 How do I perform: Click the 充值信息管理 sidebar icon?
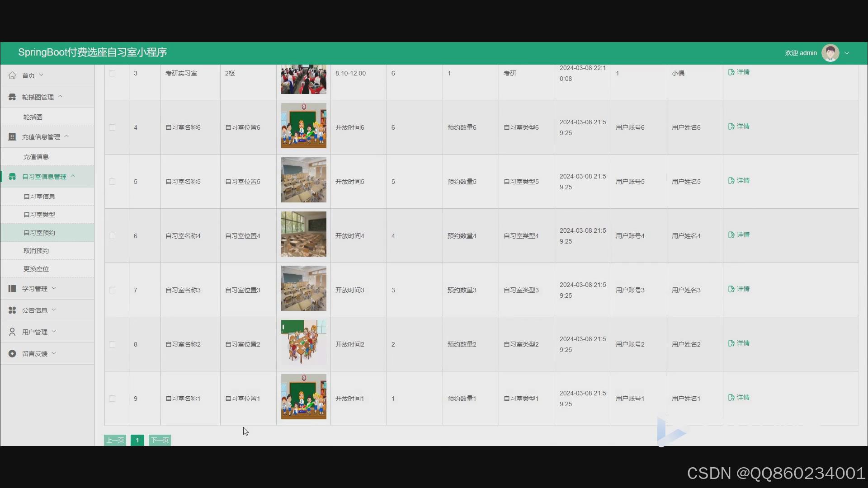point(12,137)
